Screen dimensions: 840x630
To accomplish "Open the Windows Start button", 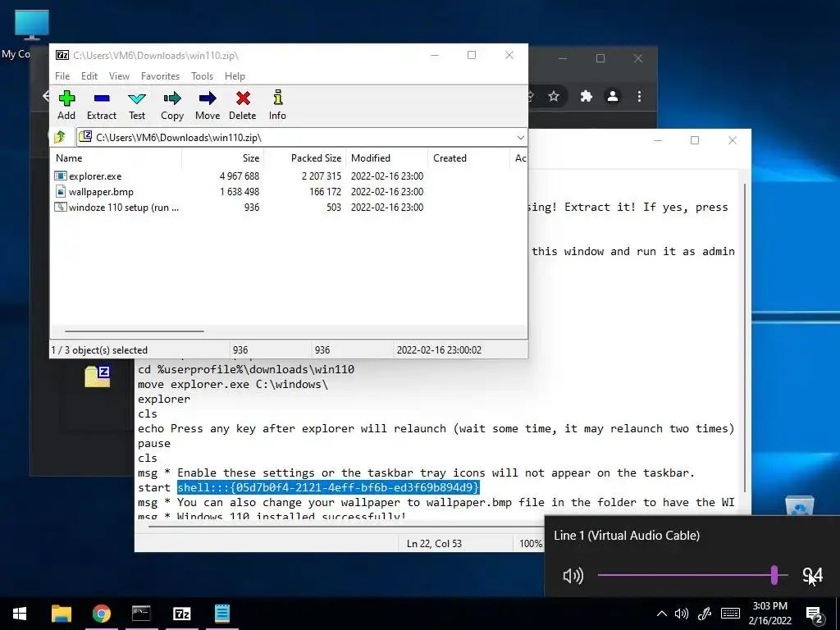I will pos(20,614).
